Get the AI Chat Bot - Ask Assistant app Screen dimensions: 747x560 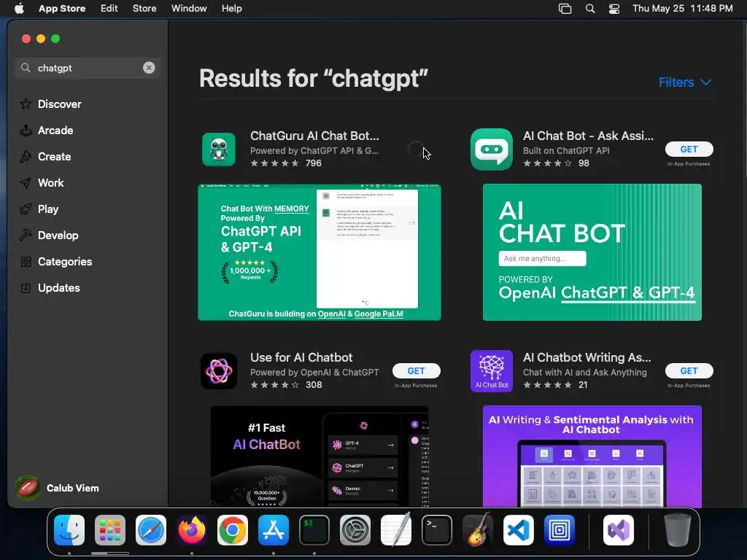coord(689,149)
